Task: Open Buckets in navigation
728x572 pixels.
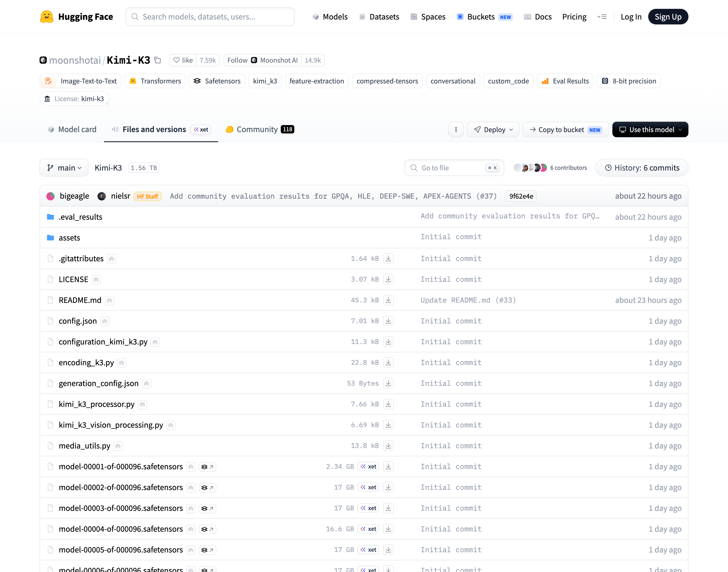Action: point(485,17)
